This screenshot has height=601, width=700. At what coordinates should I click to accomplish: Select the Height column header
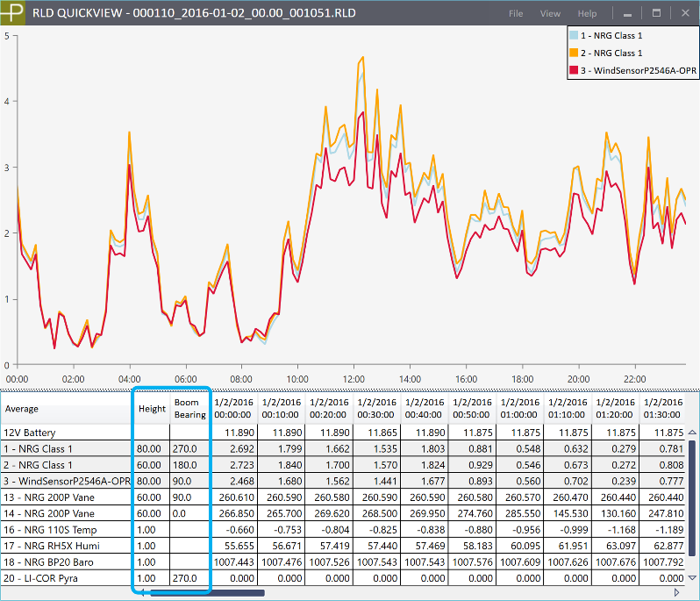(152, 408)
